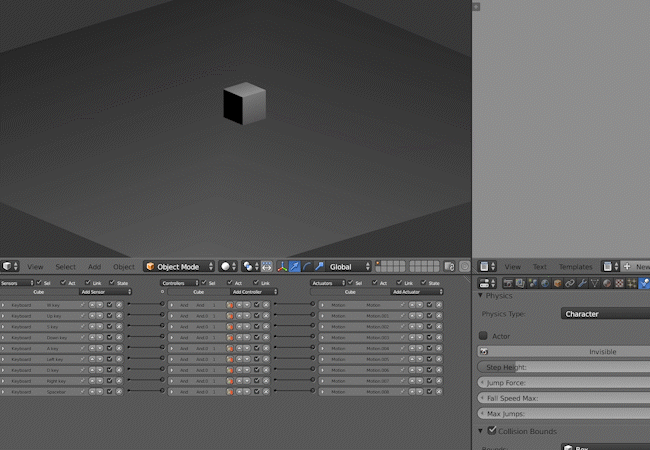Click the New text button
This screenshot has width=650, height=450.
(x=635, y=266)
